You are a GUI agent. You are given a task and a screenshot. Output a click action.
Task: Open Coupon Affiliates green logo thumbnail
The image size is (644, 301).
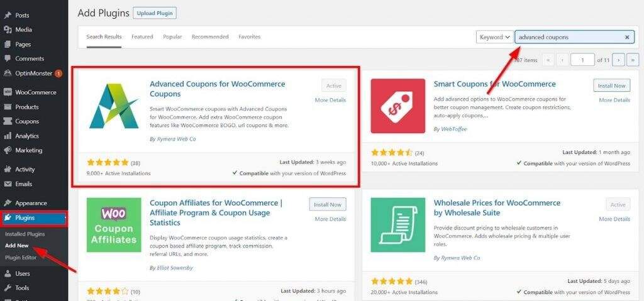pos(114,225)
